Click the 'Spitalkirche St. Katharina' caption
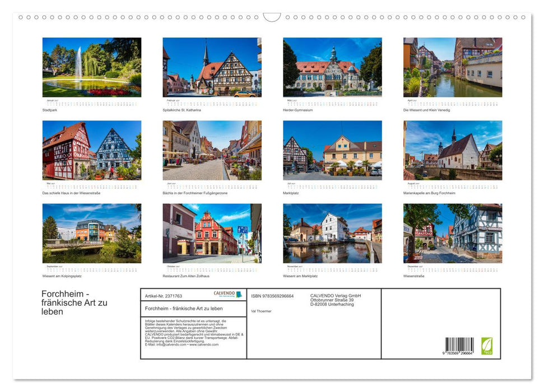The image size is (544, 392). (182, 110)
